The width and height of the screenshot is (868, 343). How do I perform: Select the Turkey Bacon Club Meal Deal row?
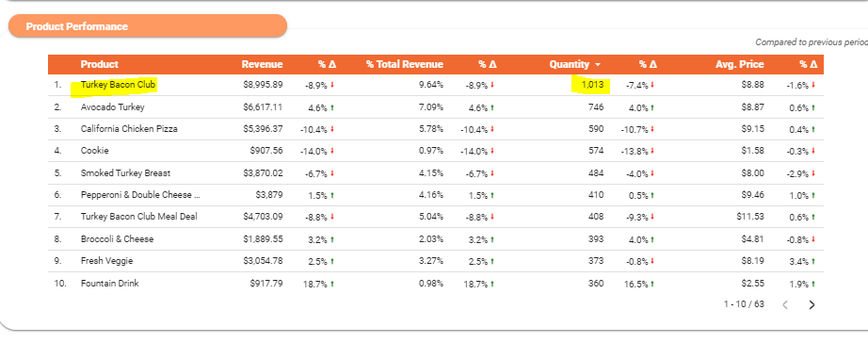click(x=436, y=217)
